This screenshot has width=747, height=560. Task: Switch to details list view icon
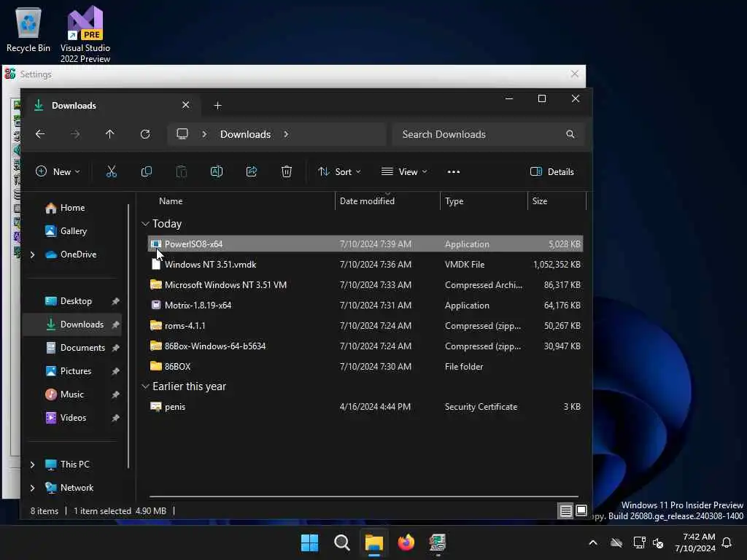tap(565, 511)
